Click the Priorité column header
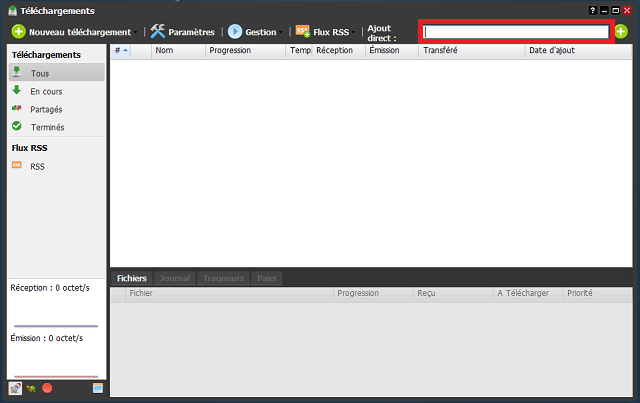 tap(598, 293)
